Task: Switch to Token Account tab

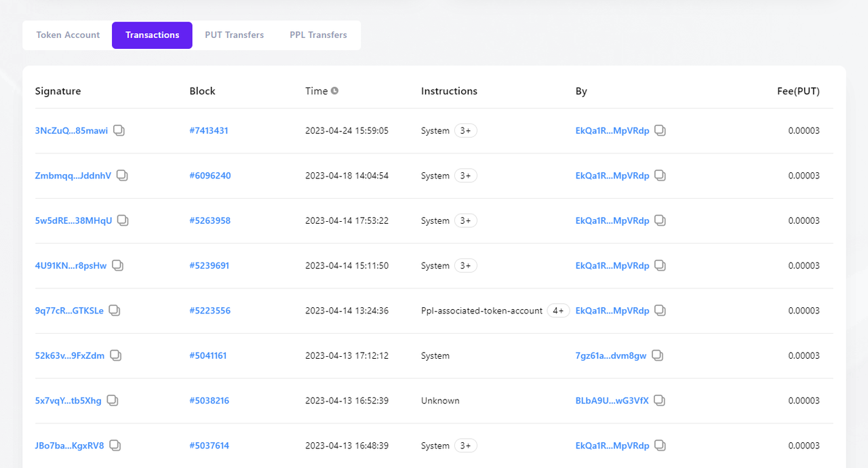Action: pos(68,35)
